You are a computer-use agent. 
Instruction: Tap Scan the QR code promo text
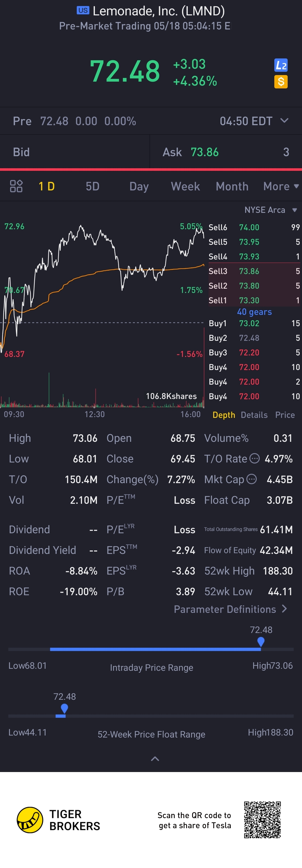pos(195,820)
